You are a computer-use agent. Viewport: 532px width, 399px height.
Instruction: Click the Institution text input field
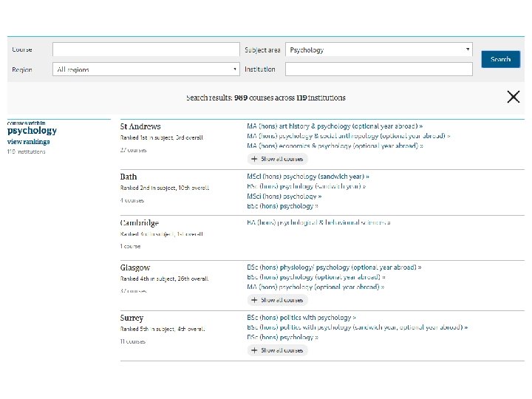(x=378, y=69)
